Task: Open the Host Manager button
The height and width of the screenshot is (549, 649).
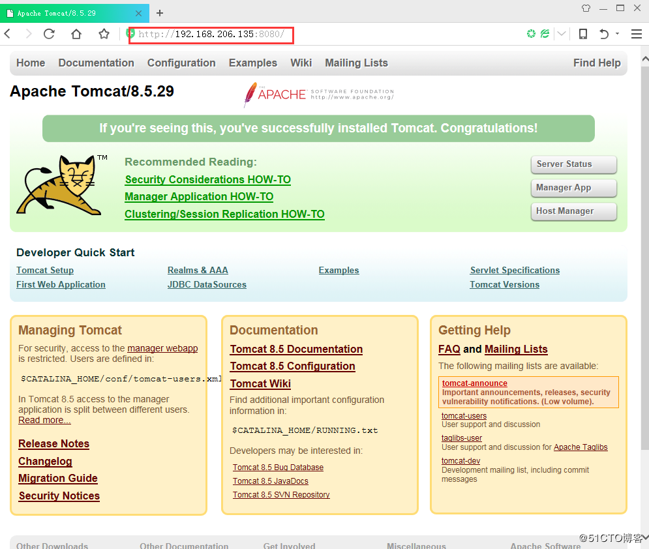Action: pos(574,212)
